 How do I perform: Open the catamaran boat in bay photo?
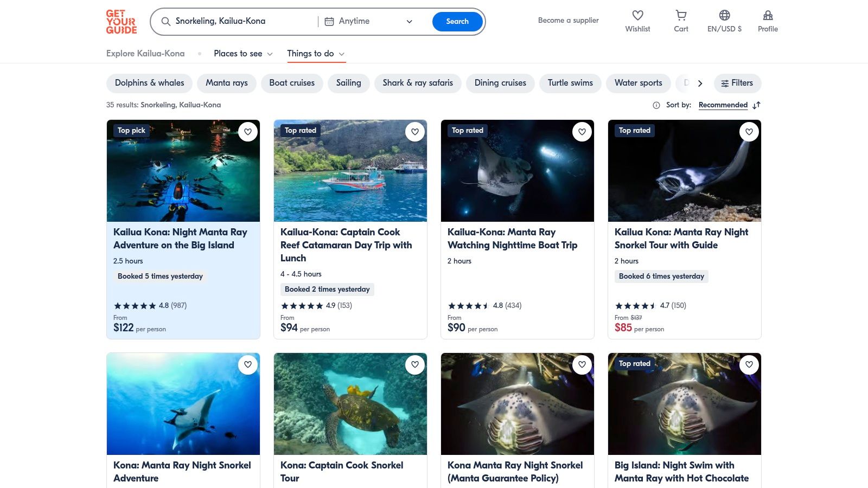(x=350, y=171)
